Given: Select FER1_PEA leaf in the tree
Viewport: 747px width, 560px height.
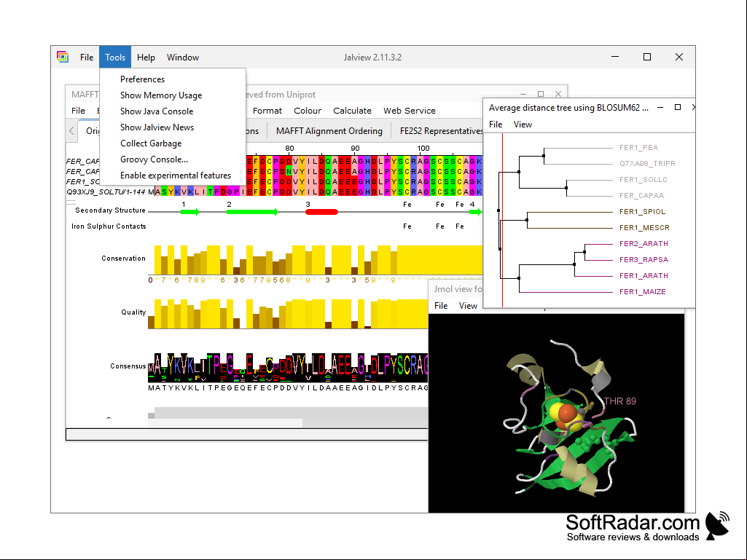Looking at the screenshot, I should tap(638, 148).
